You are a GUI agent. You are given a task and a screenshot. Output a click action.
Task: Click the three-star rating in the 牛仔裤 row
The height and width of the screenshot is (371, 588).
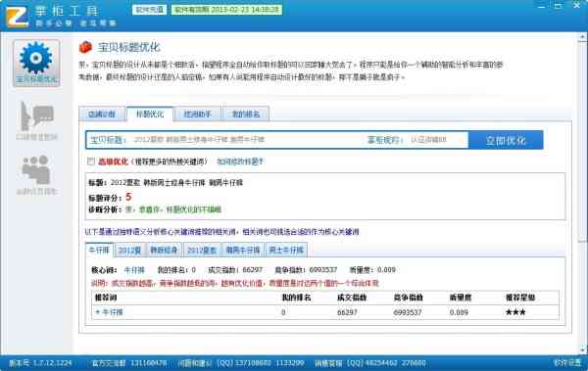point(515,312)
